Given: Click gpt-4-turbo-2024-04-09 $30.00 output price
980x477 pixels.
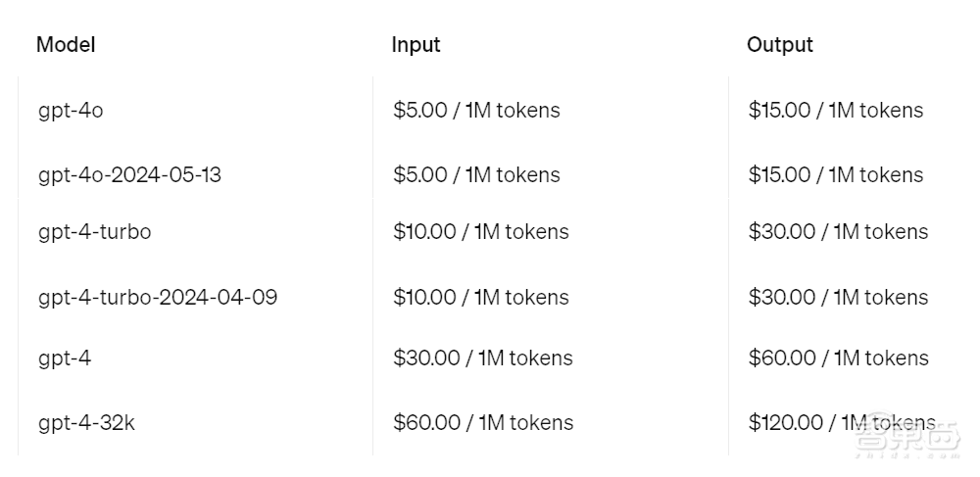Looking at the screenshot, I should [838, 298].
